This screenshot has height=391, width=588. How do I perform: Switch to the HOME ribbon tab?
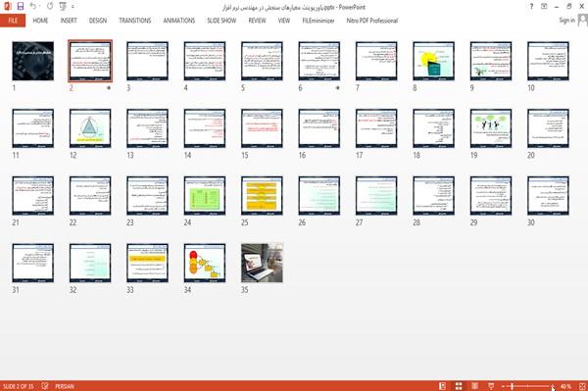pos(40,21)
